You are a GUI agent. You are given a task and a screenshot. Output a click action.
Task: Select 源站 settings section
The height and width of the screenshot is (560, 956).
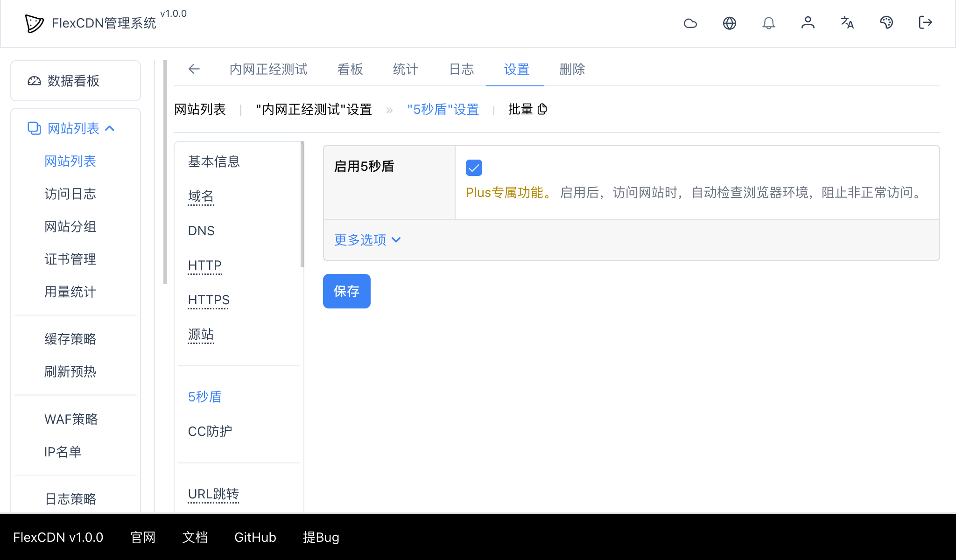click(201, 335)
